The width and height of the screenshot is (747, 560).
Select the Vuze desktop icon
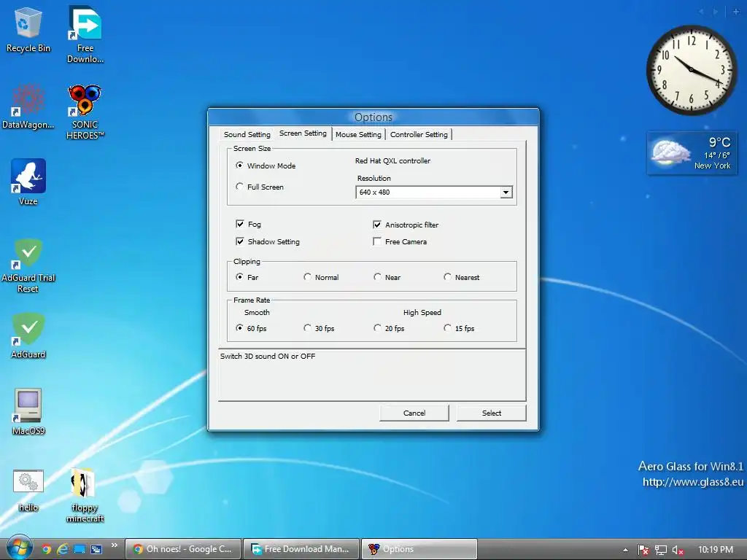coord(28,182)
